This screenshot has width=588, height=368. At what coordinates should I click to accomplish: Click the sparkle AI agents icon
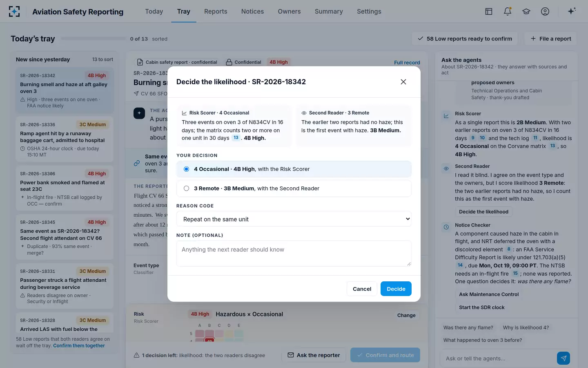point(572,11)
